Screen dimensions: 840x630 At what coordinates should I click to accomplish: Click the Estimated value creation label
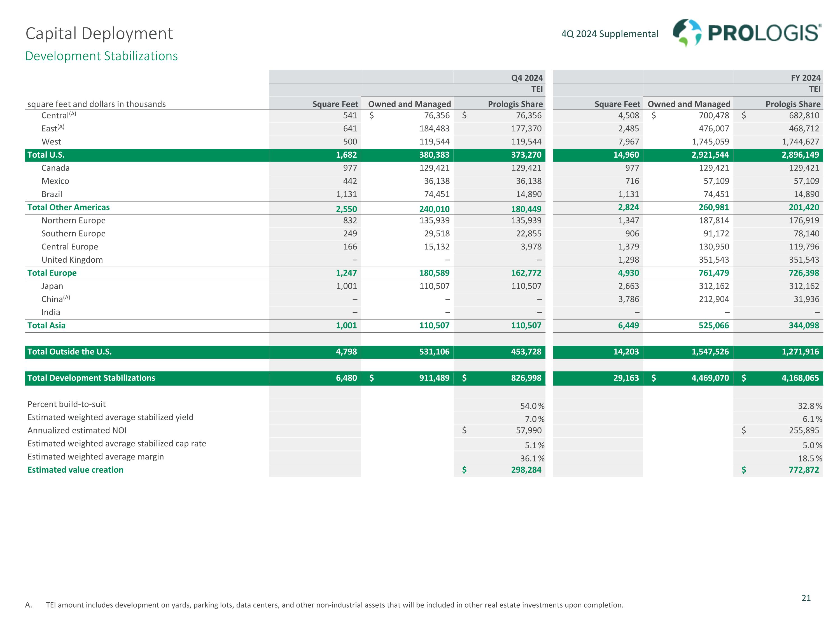tap(75, 470)
